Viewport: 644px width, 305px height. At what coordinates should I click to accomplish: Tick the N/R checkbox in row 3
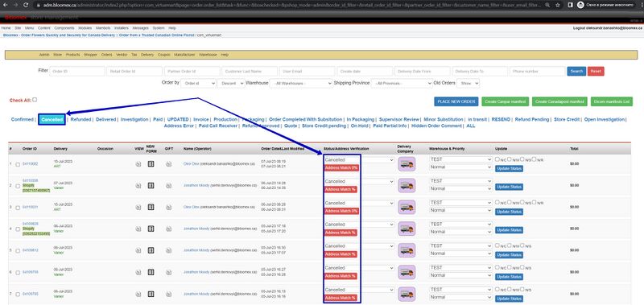point(535,202)
